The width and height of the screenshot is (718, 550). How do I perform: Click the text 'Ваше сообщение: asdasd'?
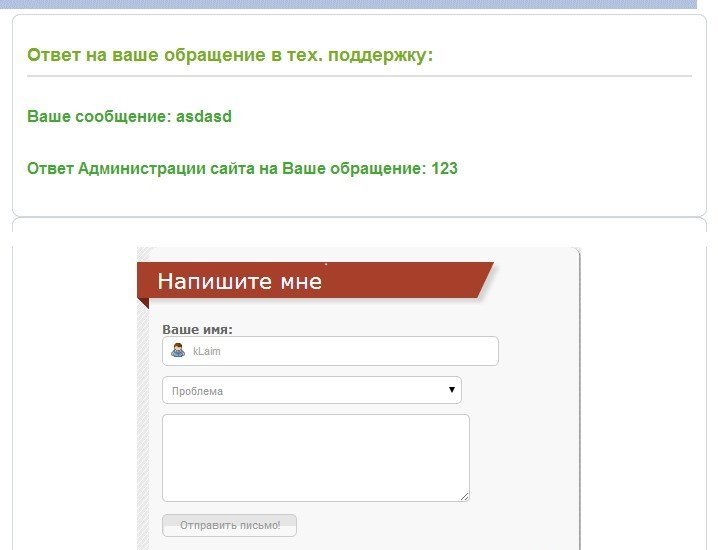(x=130, y=116)
